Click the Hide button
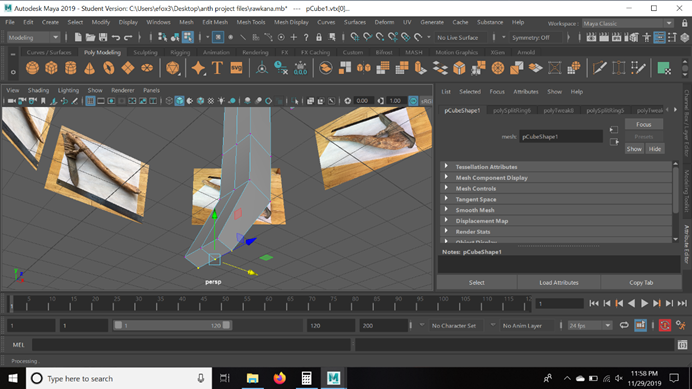The image size is (692, 389). 654,149
